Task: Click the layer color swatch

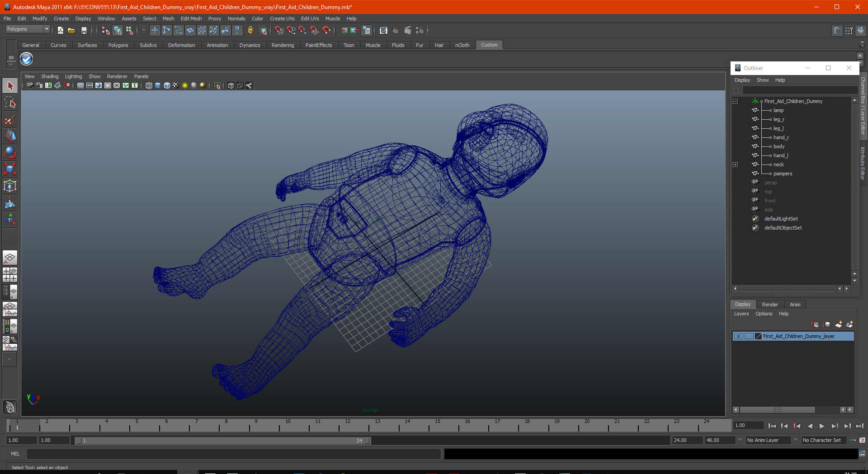Action: [758, 336]
